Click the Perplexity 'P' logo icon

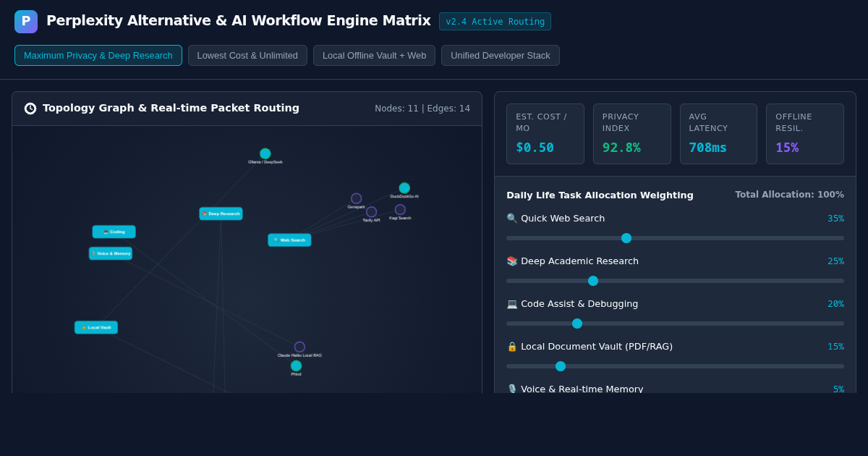tap(26, 22)
